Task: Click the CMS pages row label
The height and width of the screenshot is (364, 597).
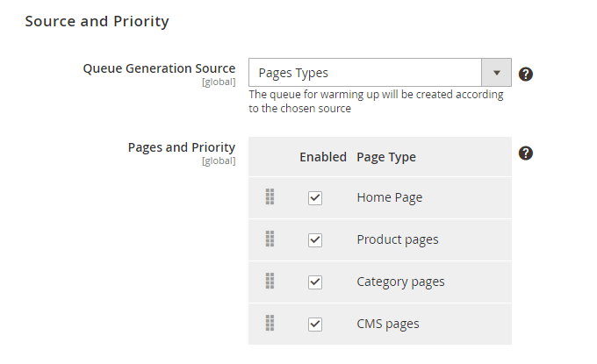Action: (x=387, y=324)
